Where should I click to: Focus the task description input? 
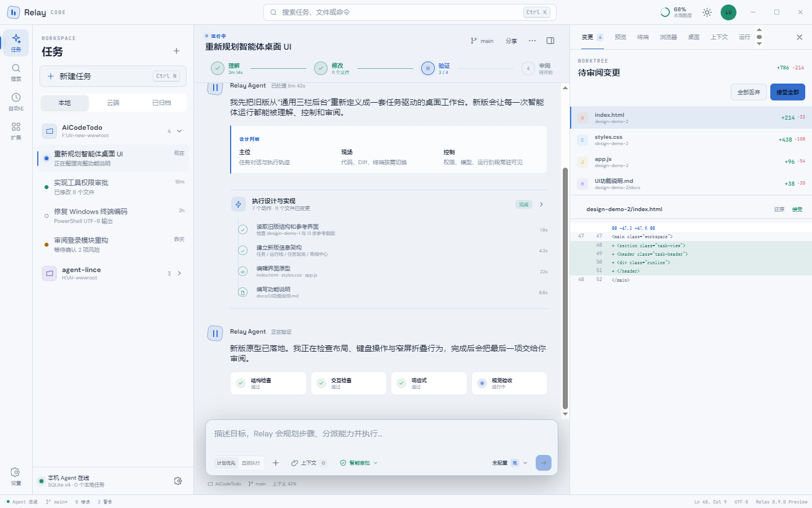pos(382,433)
